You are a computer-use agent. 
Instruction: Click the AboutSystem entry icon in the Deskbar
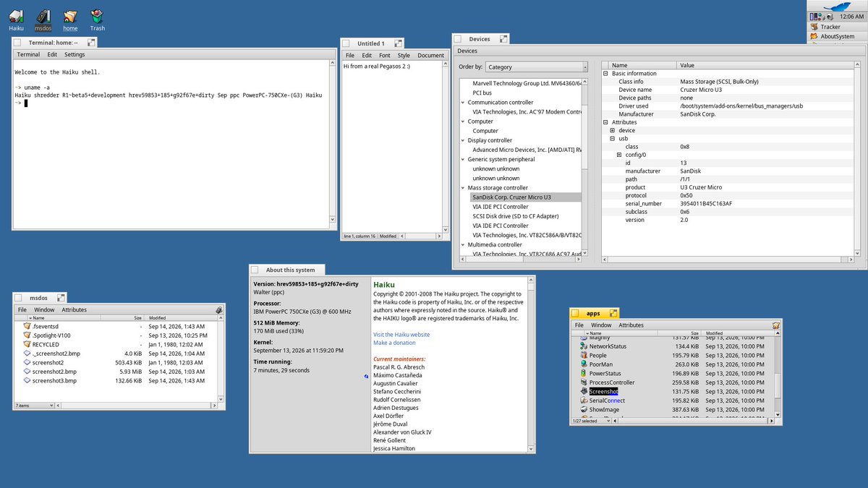click(814, 36)
